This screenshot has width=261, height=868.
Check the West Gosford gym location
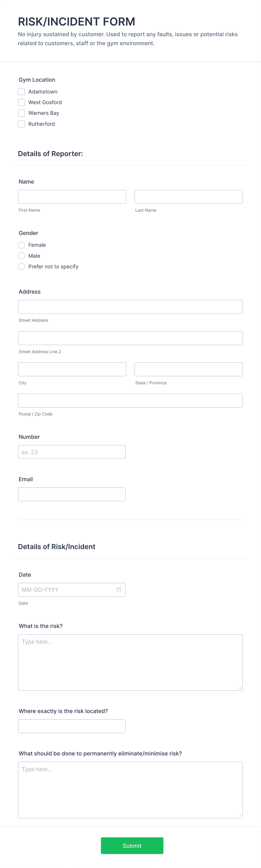coord(21,102)
